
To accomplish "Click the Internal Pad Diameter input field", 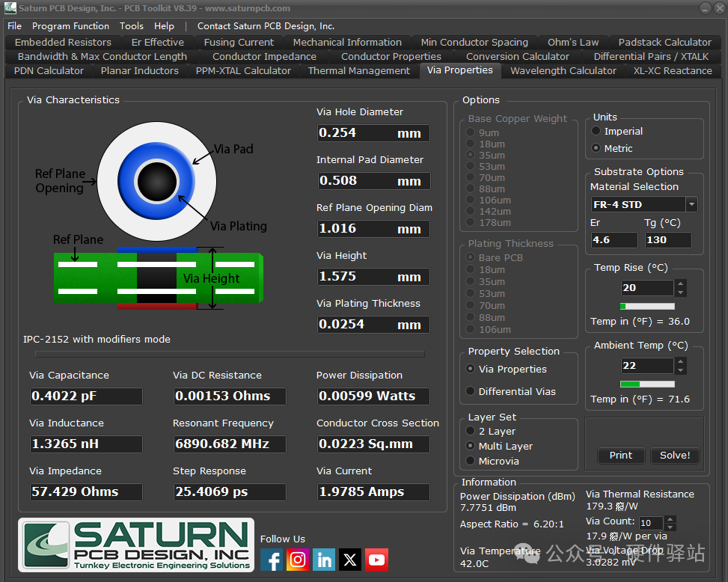I will (373, 181).
